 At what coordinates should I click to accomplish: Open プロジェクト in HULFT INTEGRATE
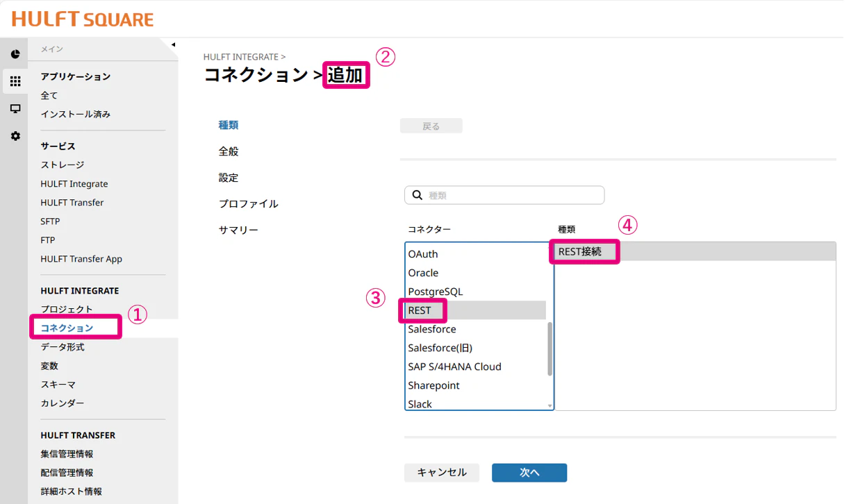[x=67, y=309]
